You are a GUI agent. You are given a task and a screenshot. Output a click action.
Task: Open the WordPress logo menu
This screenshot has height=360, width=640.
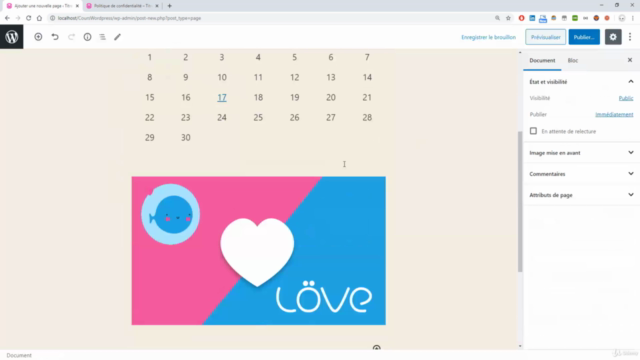point(11,37)
